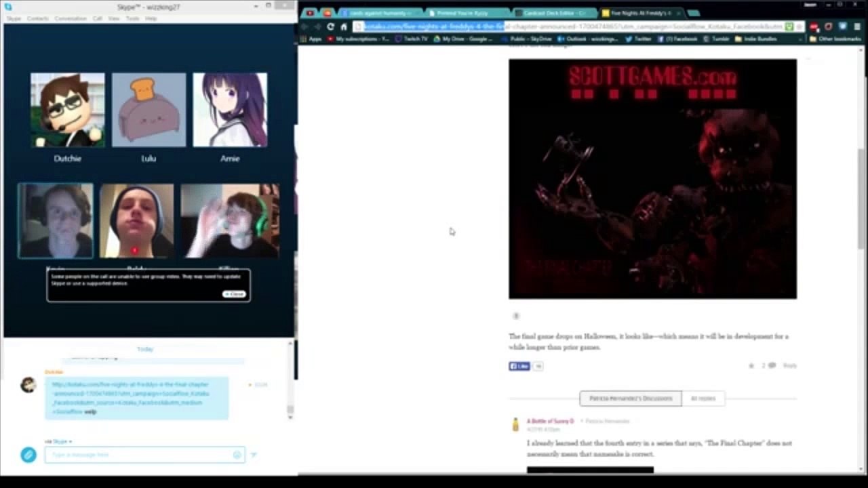This screenshot has width=868, height=488.
Task: Open the emoticon picker in message box
Action: (237, 455)
